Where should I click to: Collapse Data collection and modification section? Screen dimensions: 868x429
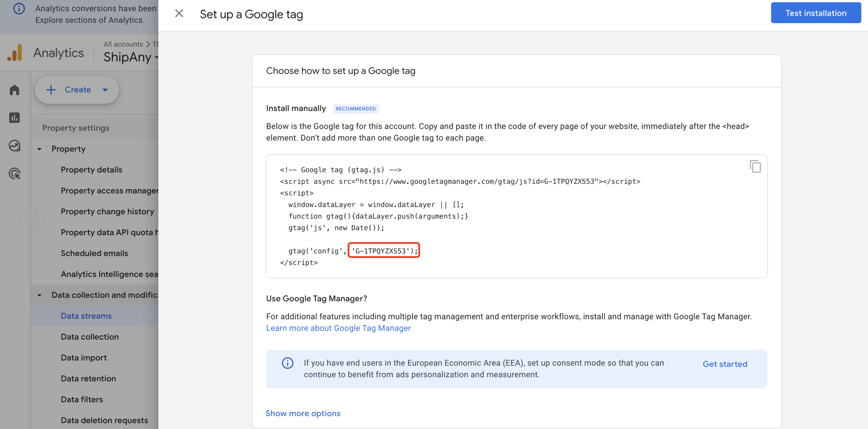[x=39, y=295]
